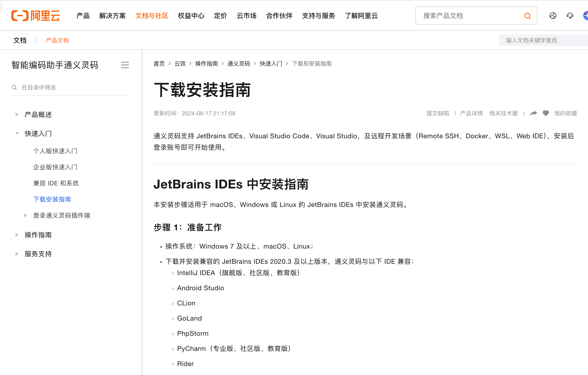Viewport: 588px width, 375px height.
Task: Click the heart favorite icon
Action: [546, 113]
